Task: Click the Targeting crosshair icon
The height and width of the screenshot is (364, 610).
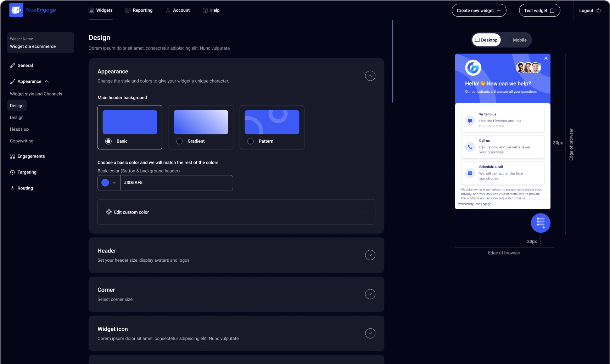Action: tap(12, 172)
